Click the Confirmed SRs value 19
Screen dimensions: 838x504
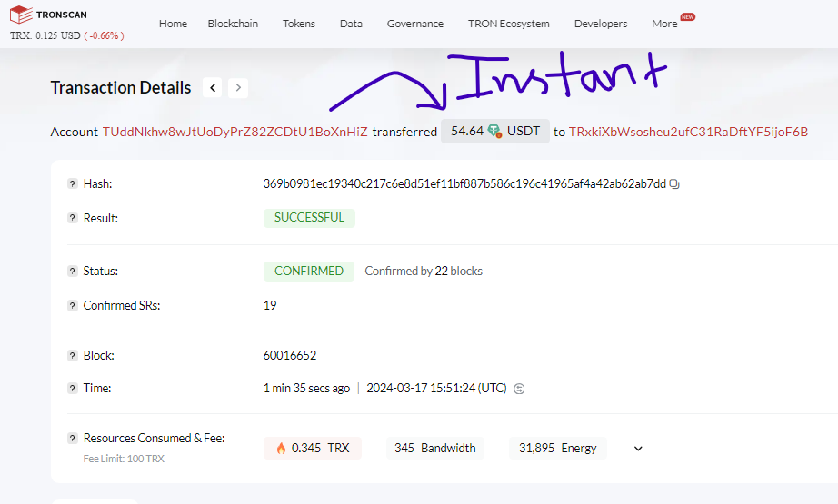point(270,305)
